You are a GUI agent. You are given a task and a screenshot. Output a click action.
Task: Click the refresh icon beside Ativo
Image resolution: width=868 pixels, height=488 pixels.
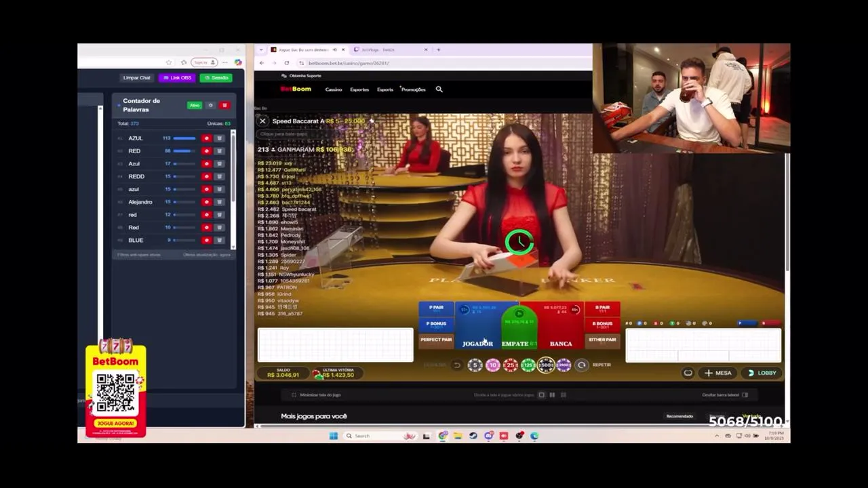pos(210,105)
